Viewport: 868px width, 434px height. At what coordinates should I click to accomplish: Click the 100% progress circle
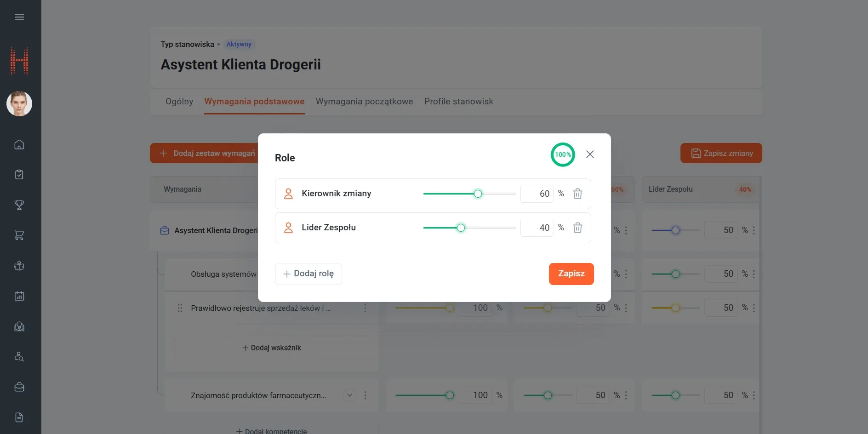563,154
